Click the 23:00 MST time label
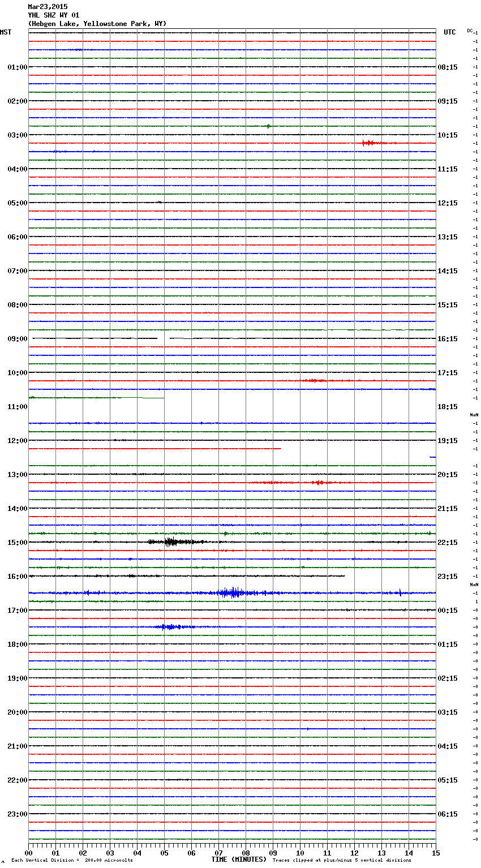 (17, 814)
